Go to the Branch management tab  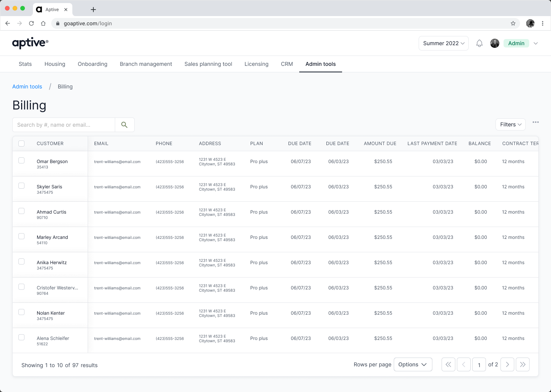point(146,64)
